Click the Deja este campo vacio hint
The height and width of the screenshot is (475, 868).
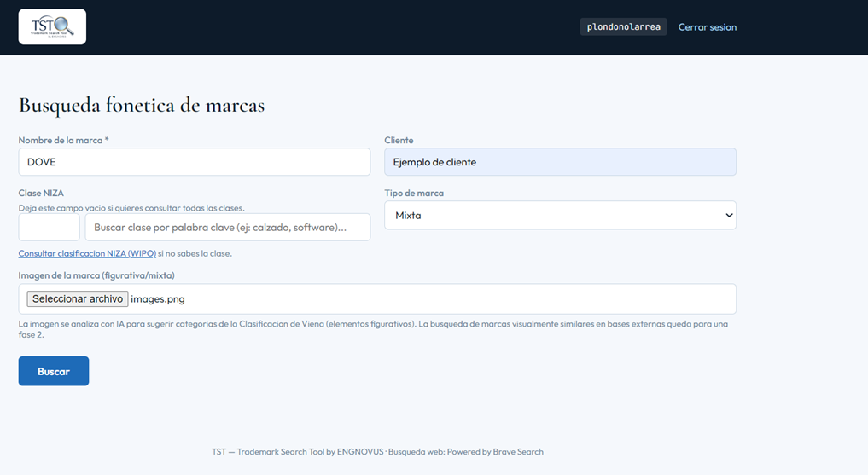point(131,208)
